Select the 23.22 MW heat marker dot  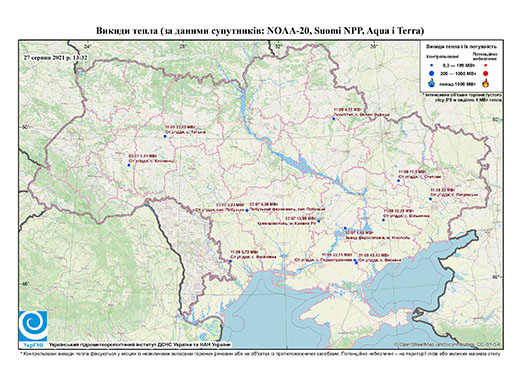(165, 136)
